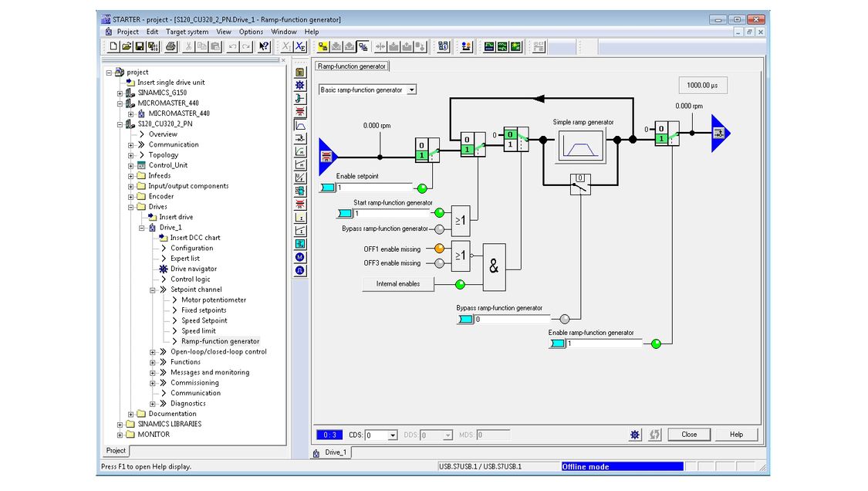This screenshot has width=868, height=491.
Task: Click the gear icon in the vertical toolbar
Action: pos(299,85)
